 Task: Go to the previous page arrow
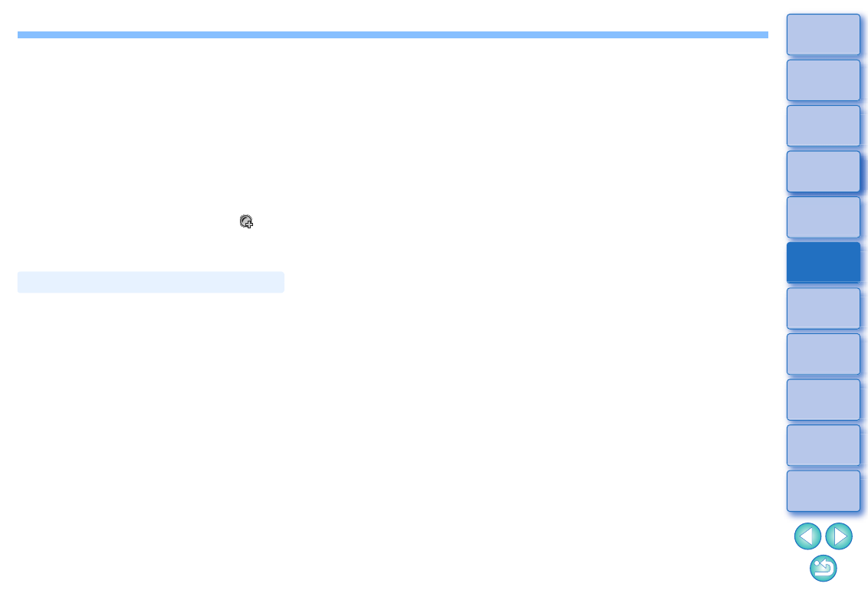click(807, 536)
